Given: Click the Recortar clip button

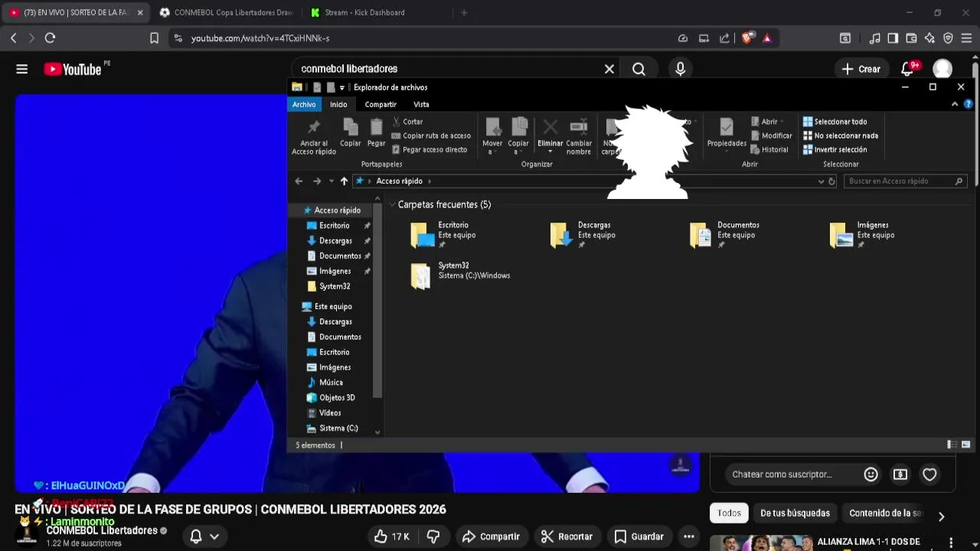Looking at the screenshot, I should 567,536.
